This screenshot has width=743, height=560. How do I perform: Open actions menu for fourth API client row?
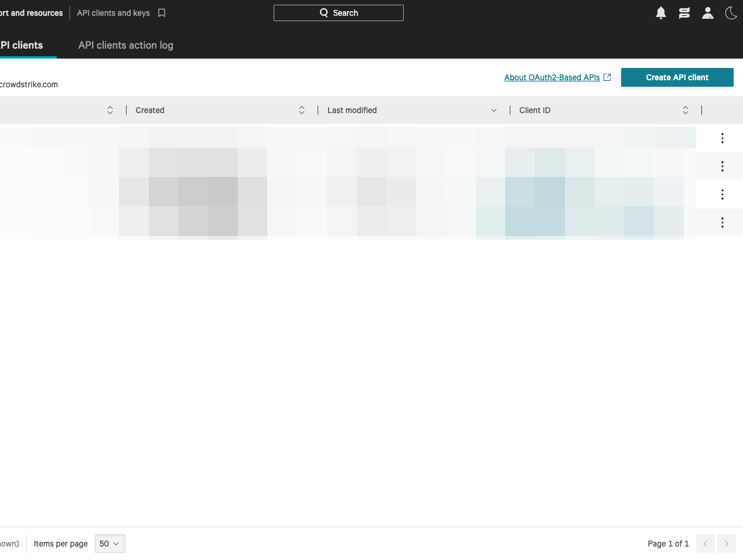pos(722,223)
